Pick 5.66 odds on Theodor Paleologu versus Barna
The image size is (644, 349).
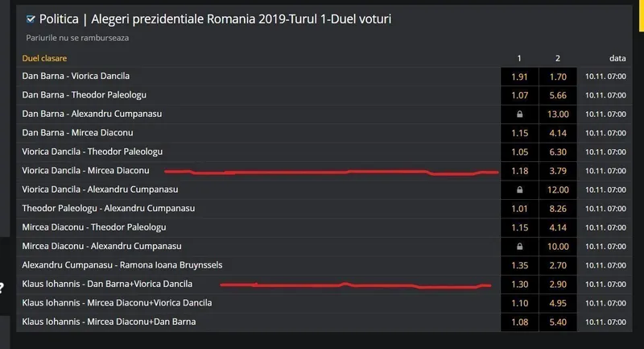(558, 95)
